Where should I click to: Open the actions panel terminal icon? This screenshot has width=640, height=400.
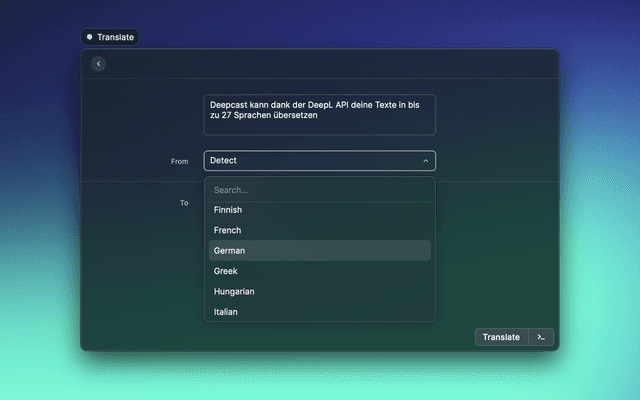pyautogui.click(x=541, y=337)
